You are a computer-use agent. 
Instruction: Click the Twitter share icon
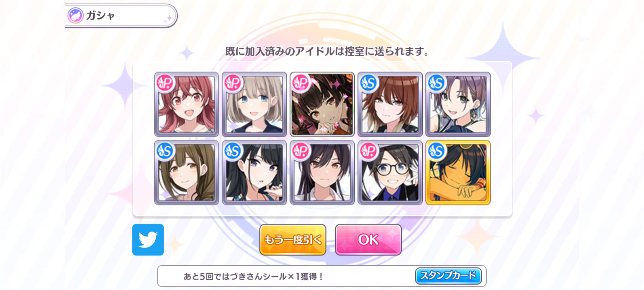(x=148, y=240)
